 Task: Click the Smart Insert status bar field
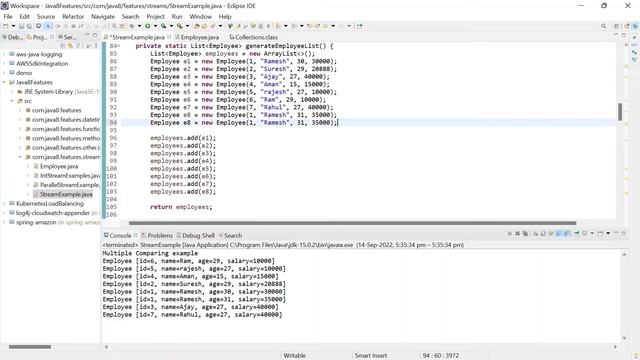point(371,356)
